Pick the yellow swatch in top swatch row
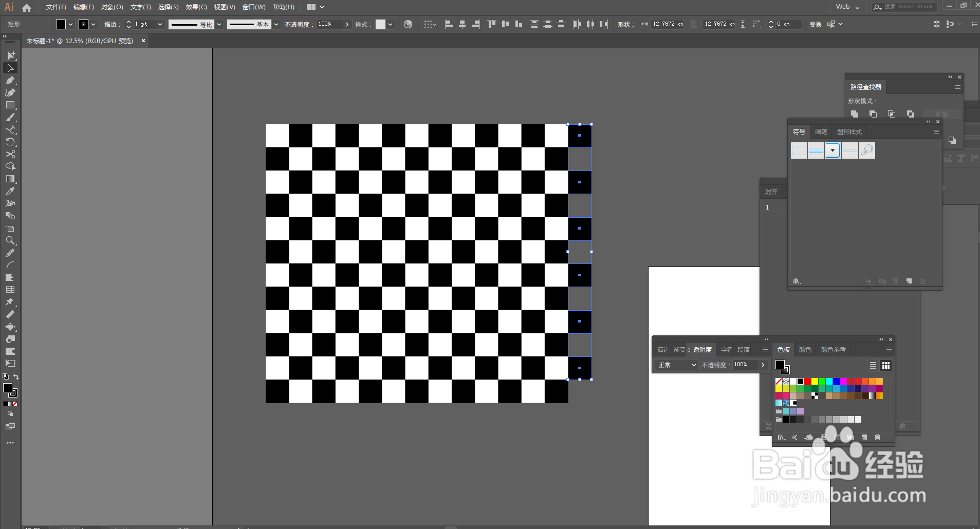Screen dimensions: 980x529 pos(815,381)
